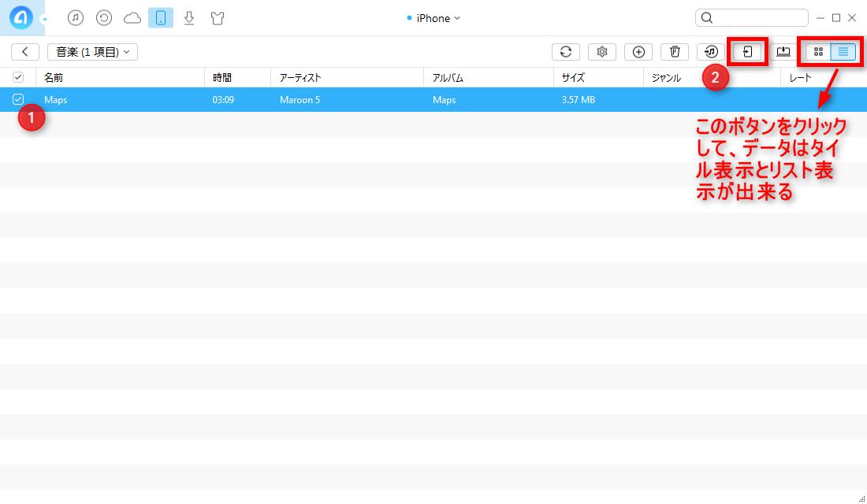The width and height of the screenshot is (867, 504).
Task: Switch to list view
Action: pyautogui.click(x=843, y=52)
